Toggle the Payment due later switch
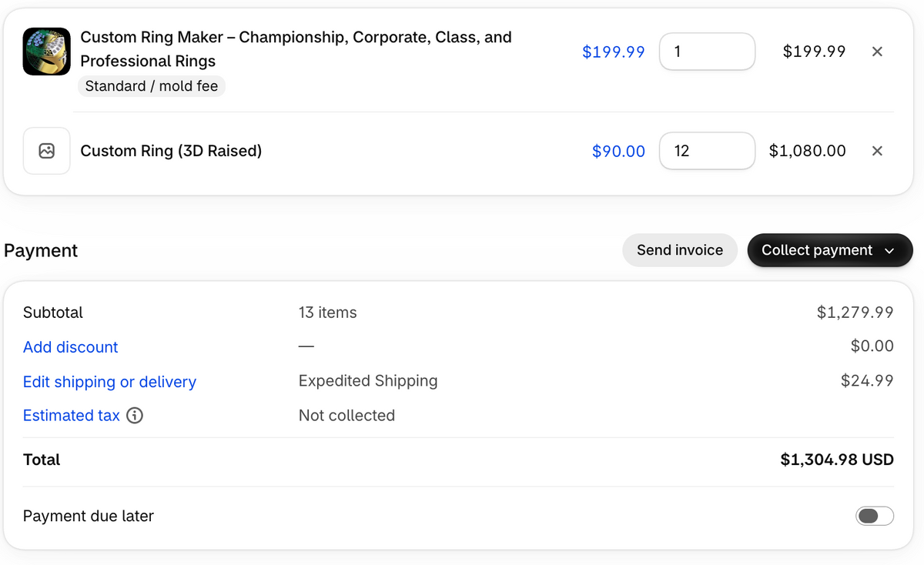This screenshot has height=565, width=924. [875, 516]
